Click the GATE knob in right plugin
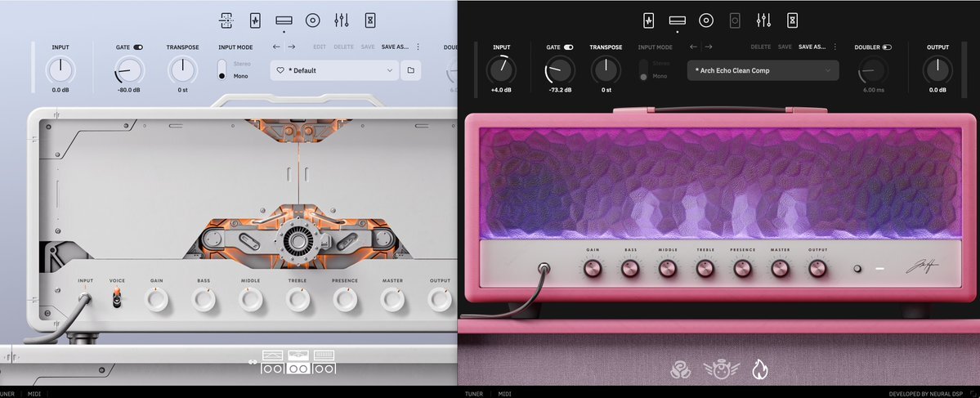Image resolution: width=980 pixels, height=398 pixels. [x=560, y=70]
